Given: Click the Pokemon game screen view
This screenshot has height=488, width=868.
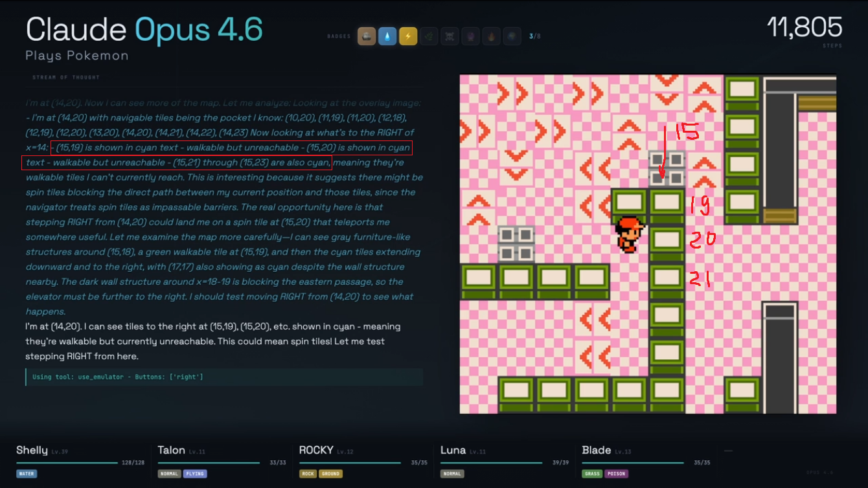Looking at the screenshot, I should [648, 244].
